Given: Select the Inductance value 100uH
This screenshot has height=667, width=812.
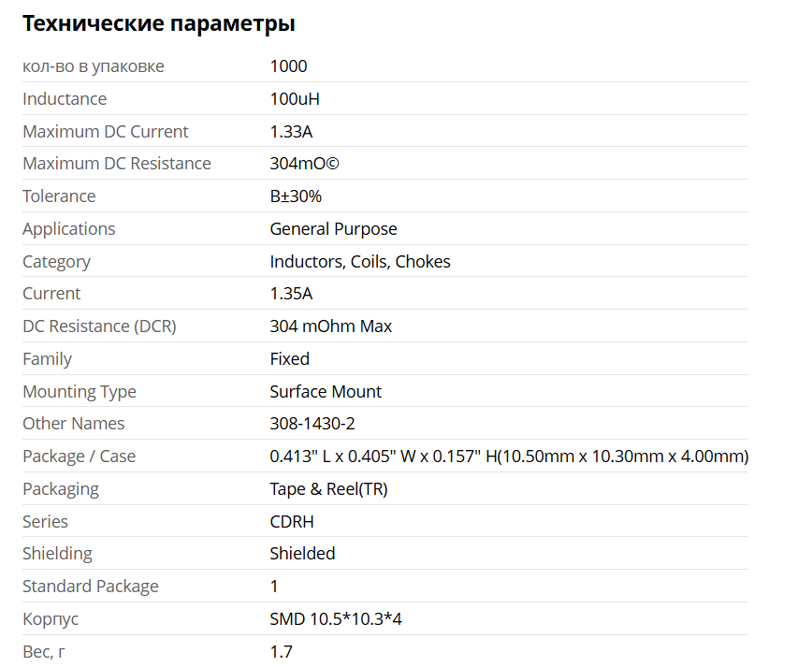Looking at the screenshot, I should [x=295, y=99].
